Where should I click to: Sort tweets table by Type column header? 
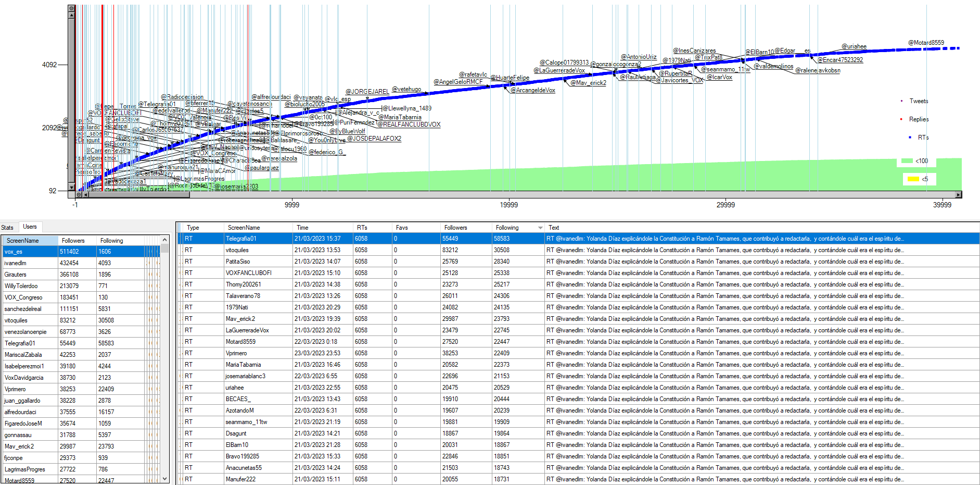(x=203, y=228)
